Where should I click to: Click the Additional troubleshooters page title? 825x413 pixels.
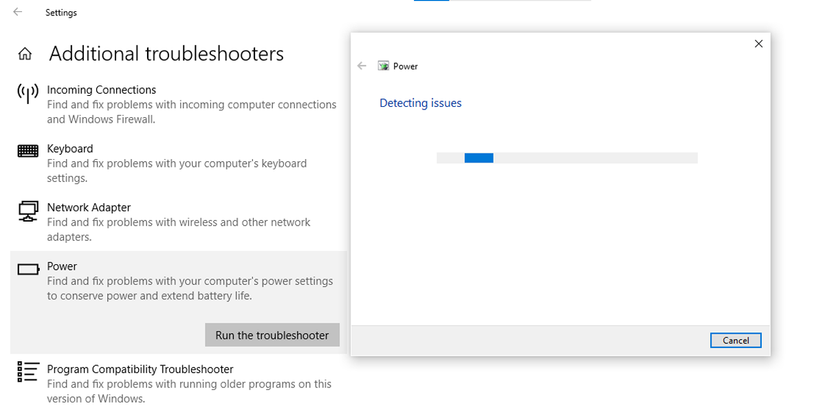166,54
